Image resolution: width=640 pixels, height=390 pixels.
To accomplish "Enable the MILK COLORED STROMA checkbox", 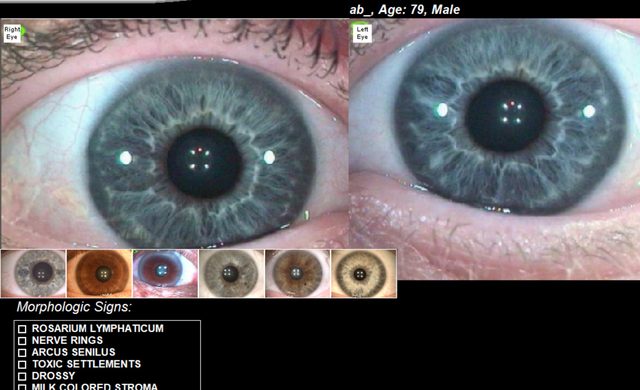I will pos(22,387).
